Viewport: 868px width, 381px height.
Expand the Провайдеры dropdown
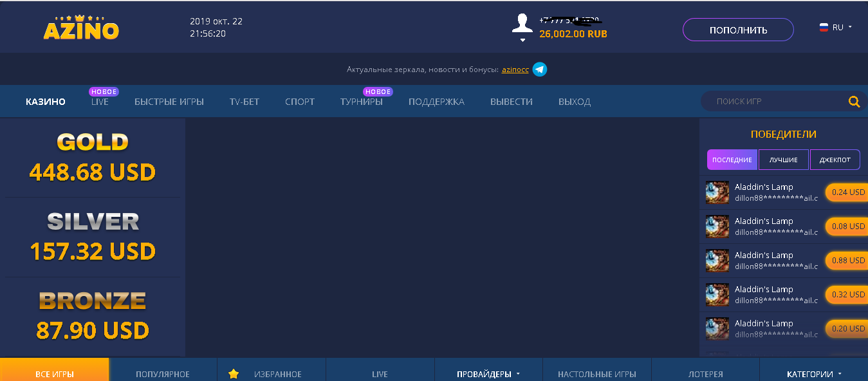coord(488,374)
